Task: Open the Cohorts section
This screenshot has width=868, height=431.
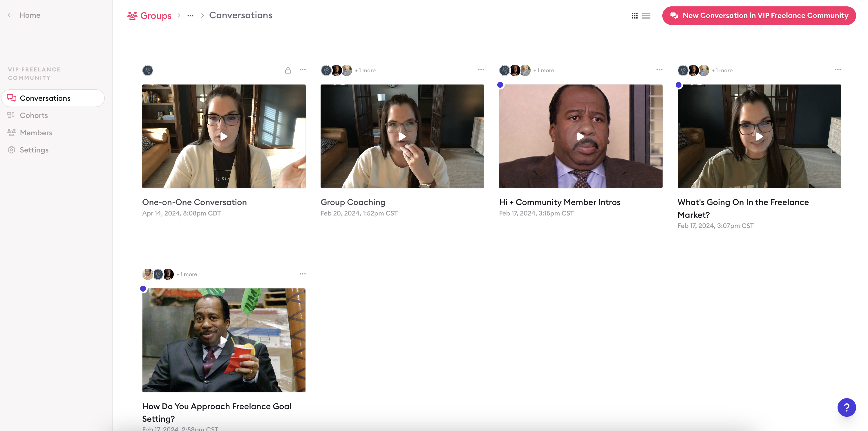Action: (x=34, y=115)
